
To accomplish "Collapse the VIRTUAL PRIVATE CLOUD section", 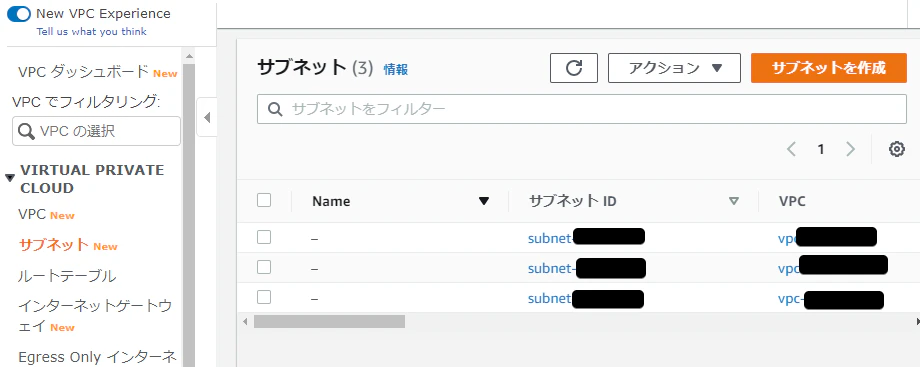I will (x=9, y=177).
